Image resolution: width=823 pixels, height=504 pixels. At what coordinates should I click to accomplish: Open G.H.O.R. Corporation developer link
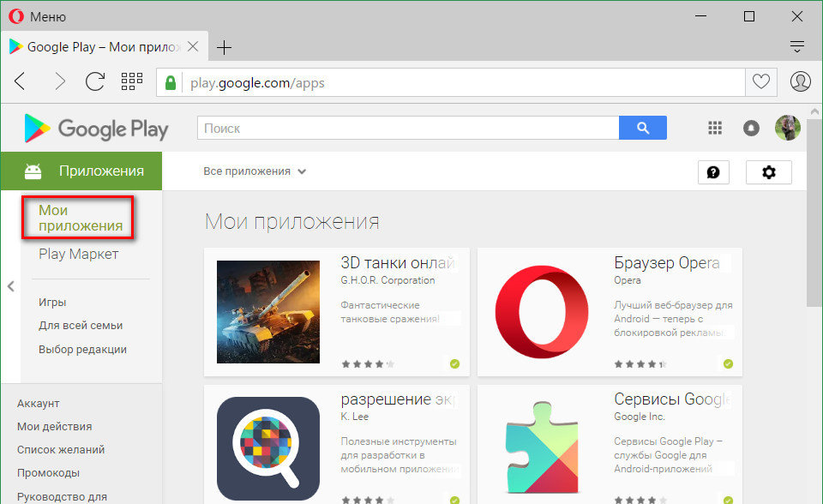click(387, 280)
